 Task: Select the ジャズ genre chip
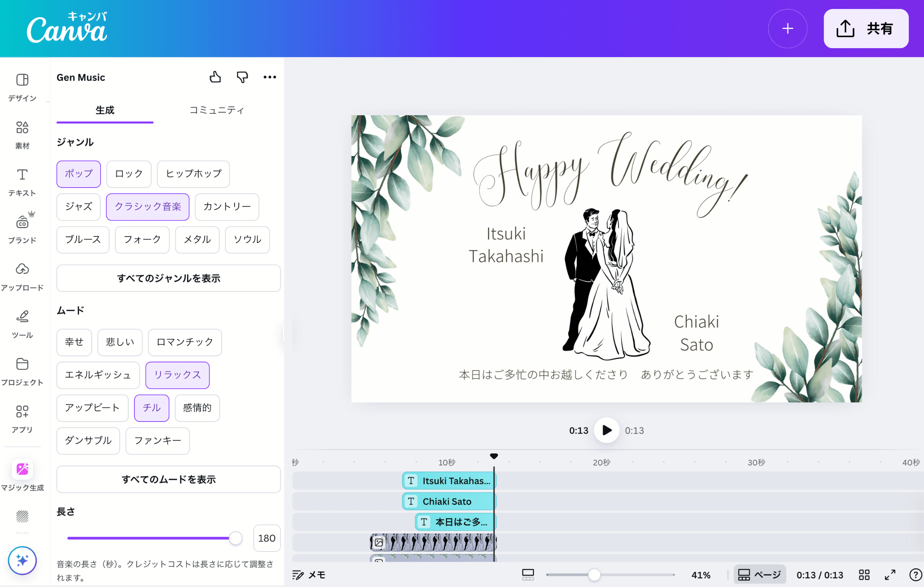tap(79, 207)
